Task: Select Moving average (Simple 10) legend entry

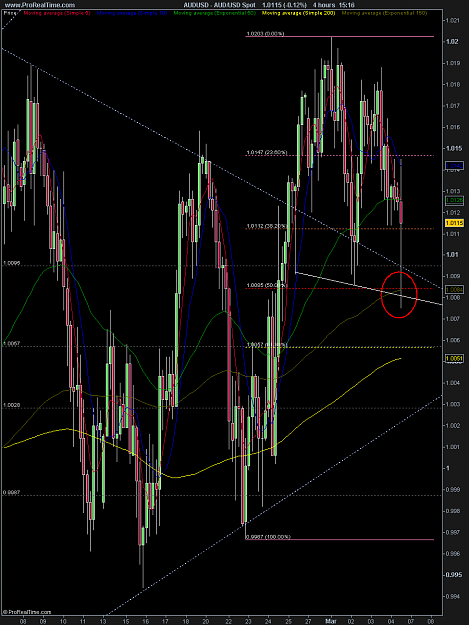Action: 132,13
